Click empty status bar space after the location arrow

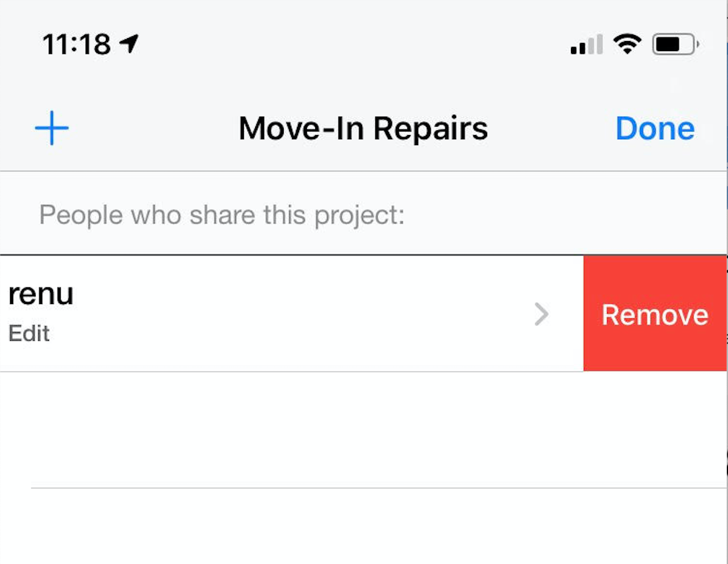point(351,44)
